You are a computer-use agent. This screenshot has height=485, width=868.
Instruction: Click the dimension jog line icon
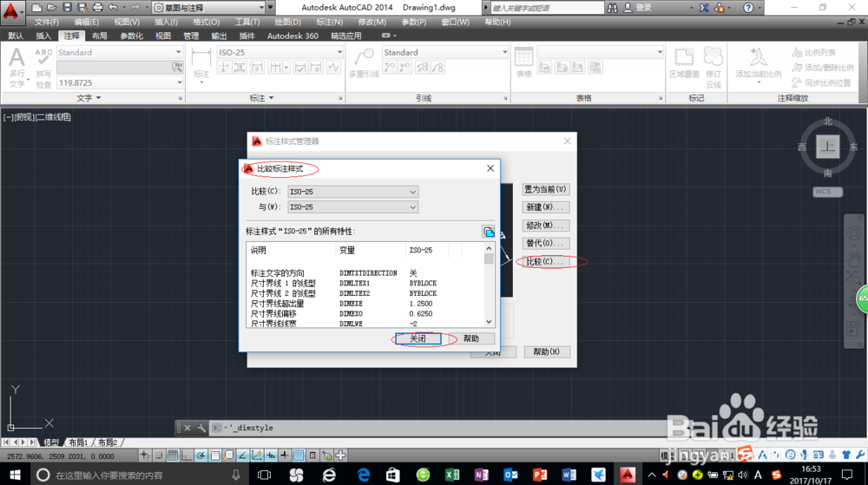(333, 68)
